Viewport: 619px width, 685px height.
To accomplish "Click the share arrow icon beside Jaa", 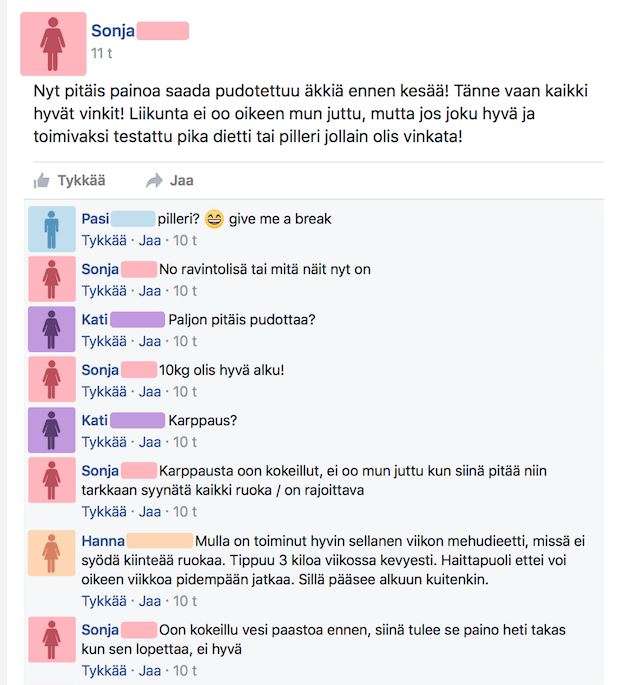I will [x=154, y=180].
